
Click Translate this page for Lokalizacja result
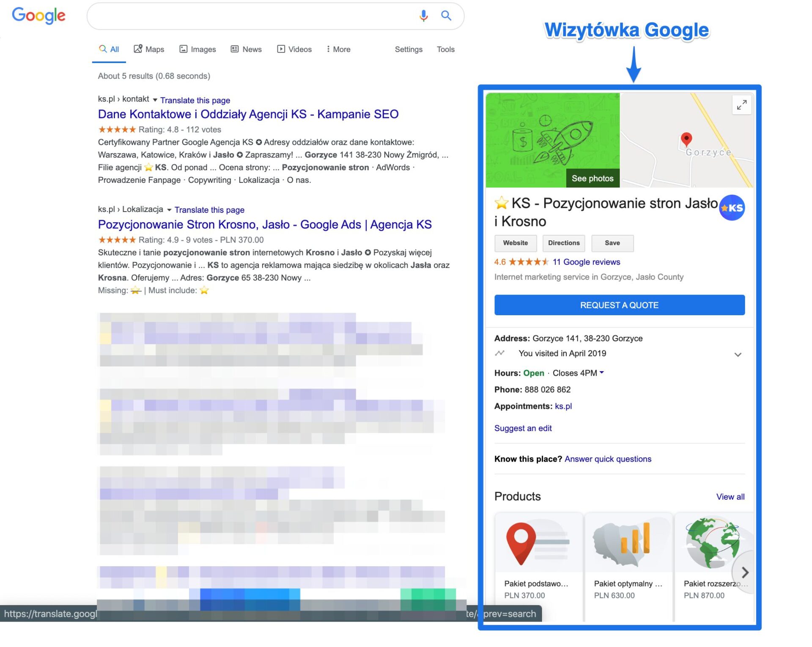(x=209, y=210)
